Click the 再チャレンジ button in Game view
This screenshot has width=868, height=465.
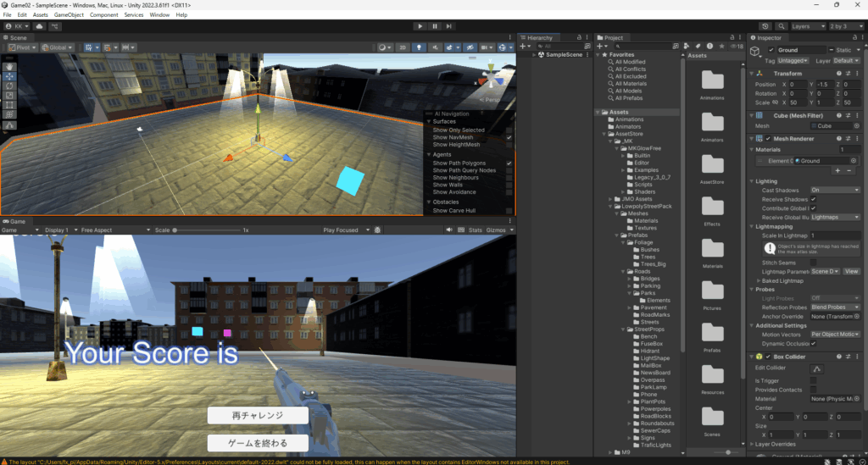tap(258, 415)
